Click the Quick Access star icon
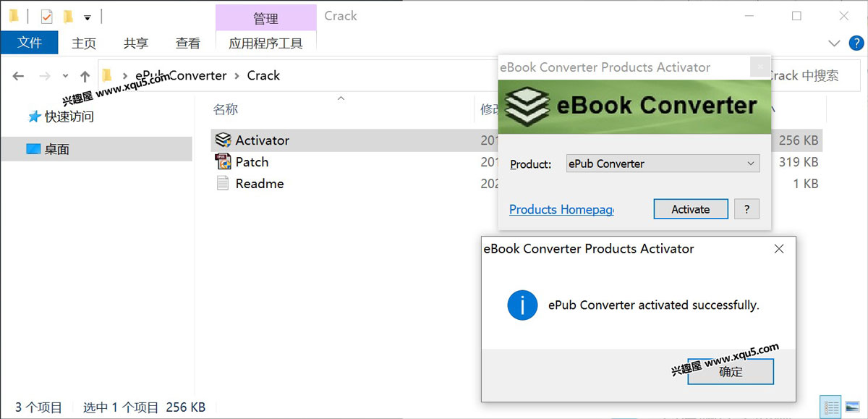This screenshot has width=868, height=419. [x=34, y=117]
